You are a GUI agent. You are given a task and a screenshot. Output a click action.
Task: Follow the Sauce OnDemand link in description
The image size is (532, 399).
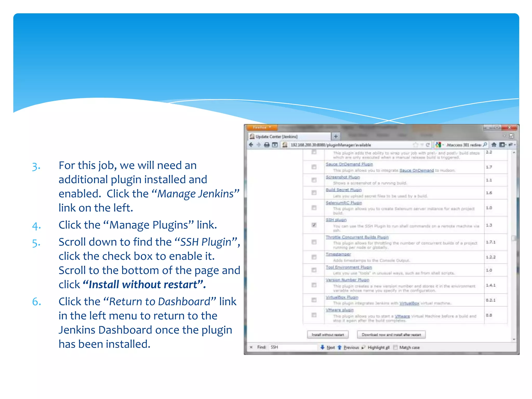tap(416, 170)
